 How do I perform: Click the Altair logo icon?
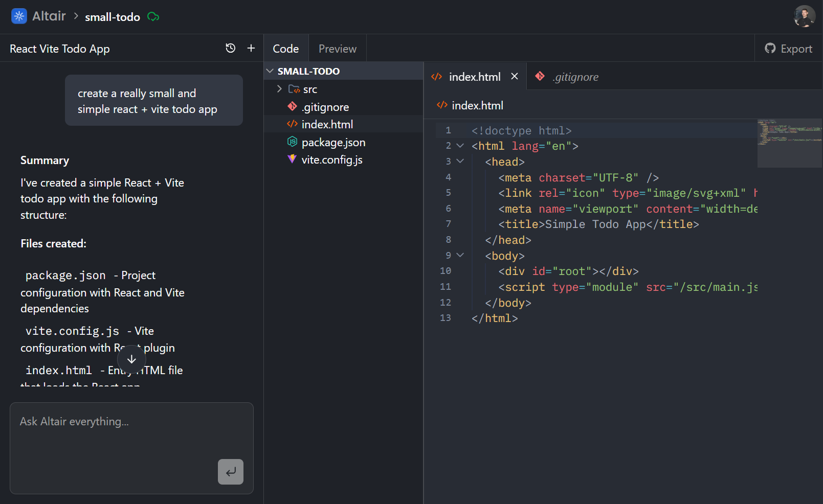pyautogui.click(x=19, y=16)
